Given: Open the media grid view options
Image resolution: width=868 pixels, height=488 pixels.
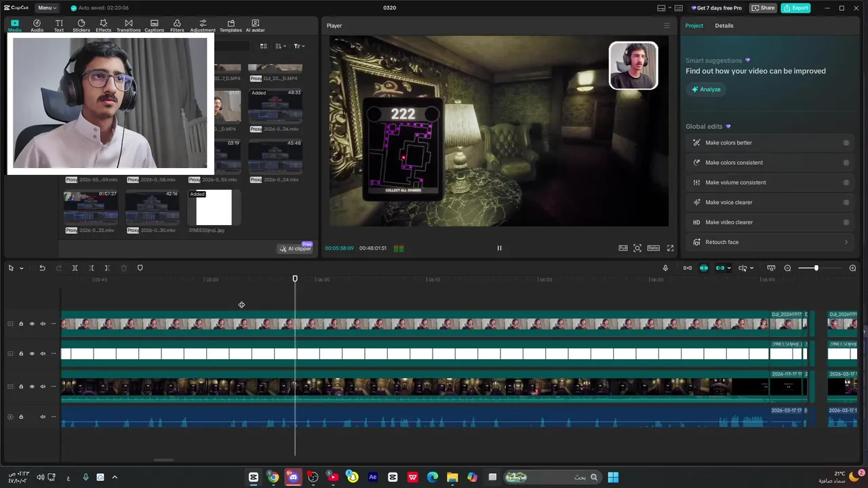Looking at the screenshot, I should pos(263,46).
